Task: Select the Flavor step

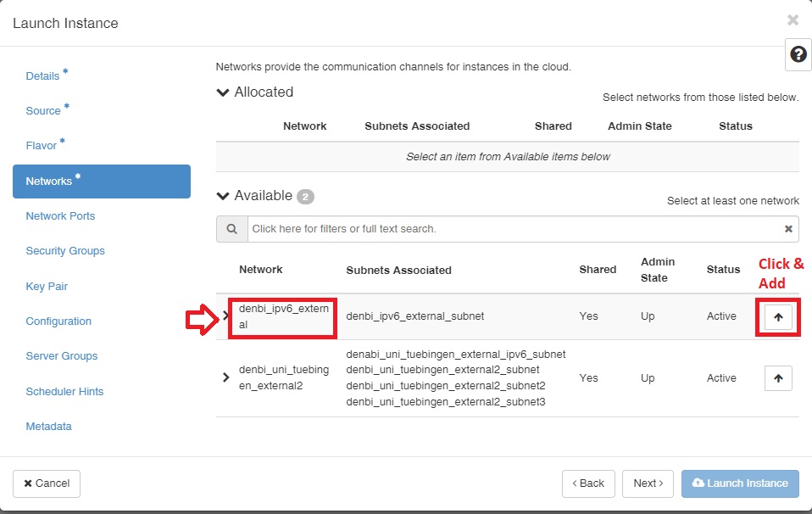Action: click(42, 146)
